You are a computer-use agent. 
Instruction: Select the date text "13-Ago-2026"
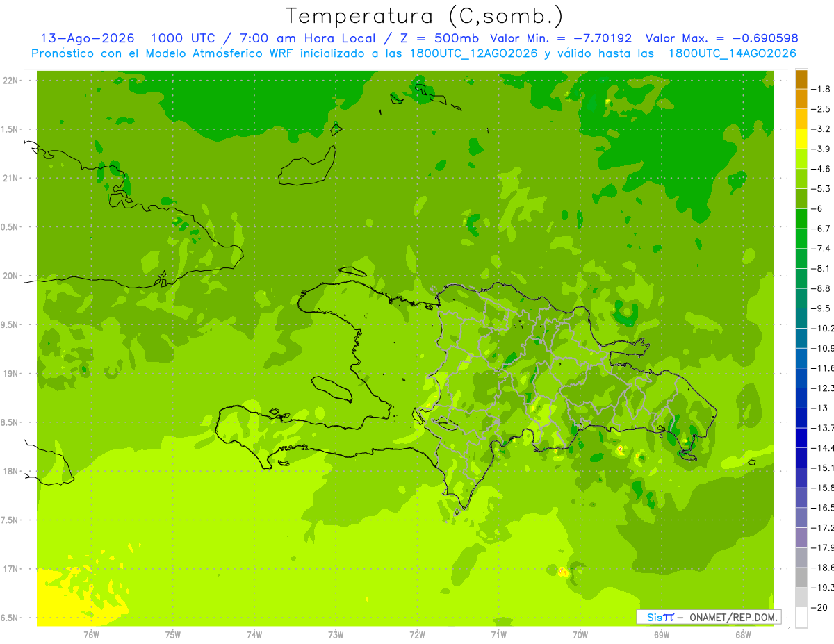tap(88, 38)
